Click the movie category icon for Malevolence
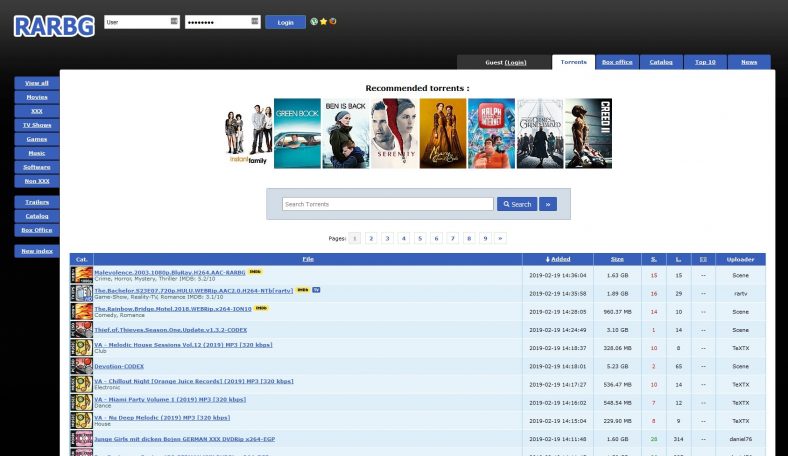Image resolution: width=788 pixels, height=456 pixels. (x=81, y=275)
